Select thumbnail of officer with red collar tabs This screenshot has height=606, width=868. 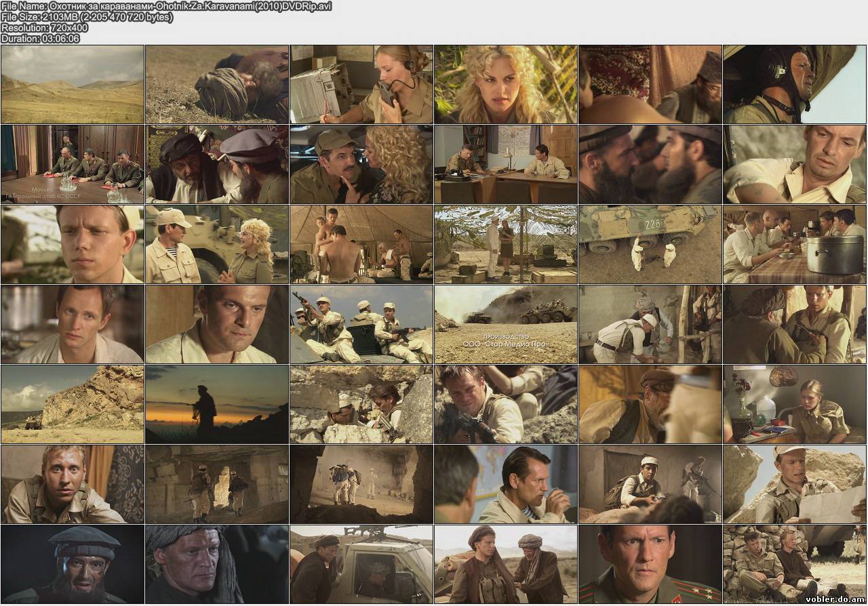point(650,565)
